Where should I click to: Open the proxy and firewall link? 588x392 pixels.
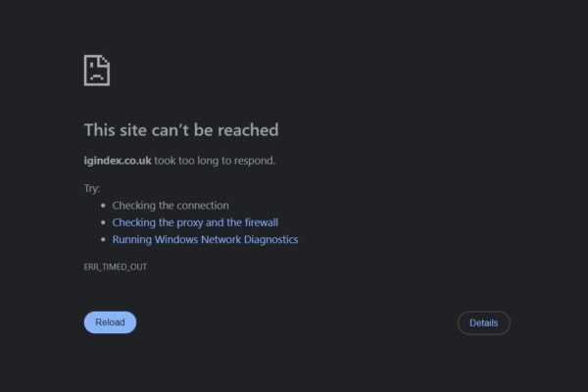(195, 222)
